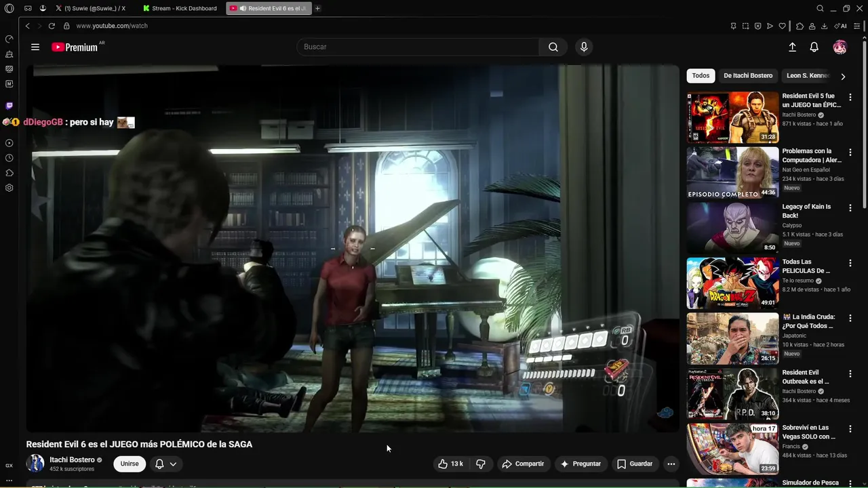Viewport: 868px width, 488px height.
Task: Click the Unirse channel button
Action: 130,464
